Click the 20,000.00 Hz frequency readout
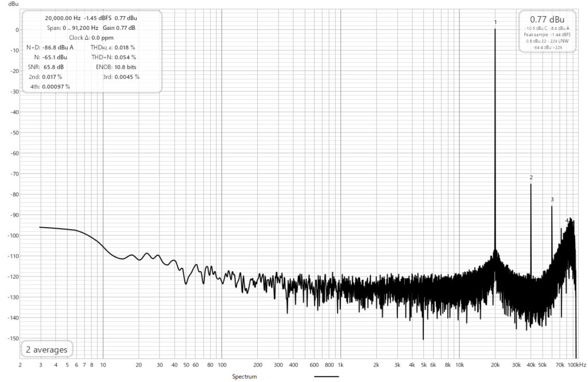 [x=63, y=18]
